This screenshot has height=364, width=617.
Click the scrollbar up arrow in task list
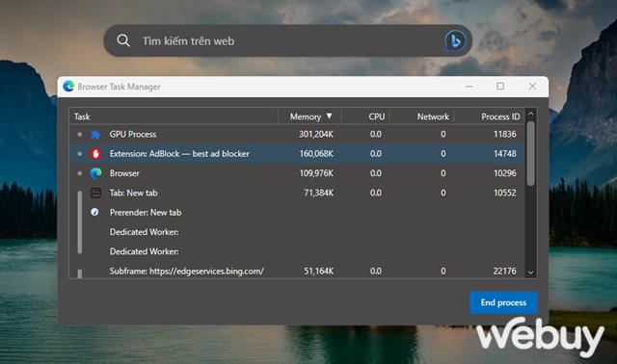(x=530, y=114)
